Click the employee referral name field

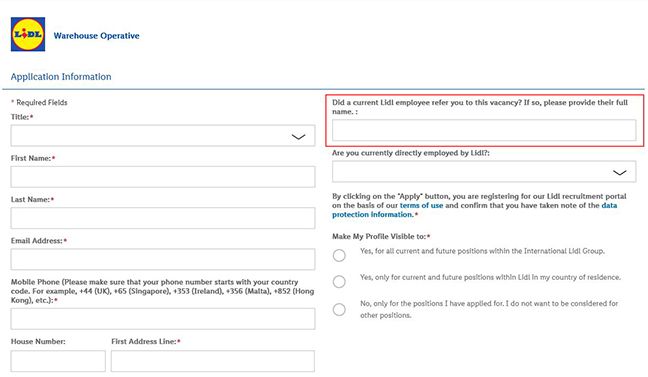coord(484,130)
